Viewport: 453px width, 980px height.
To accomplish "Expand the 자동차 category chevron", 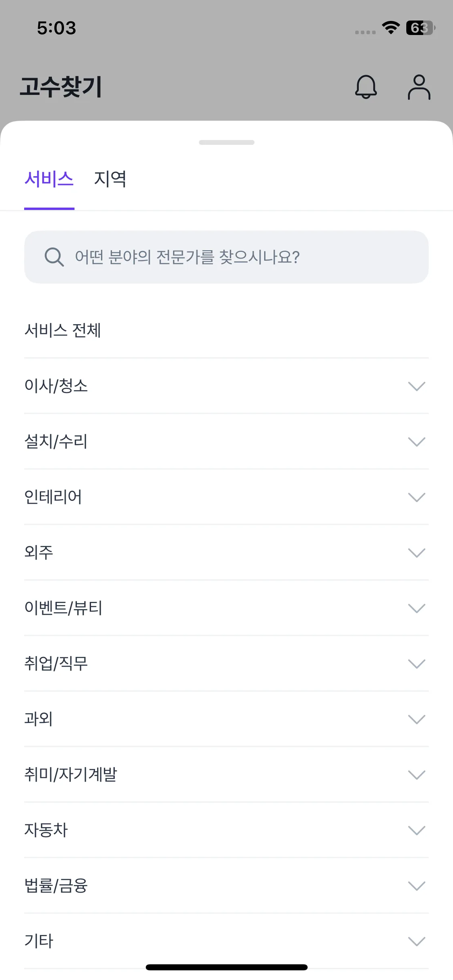I will [x=416, y=830].
